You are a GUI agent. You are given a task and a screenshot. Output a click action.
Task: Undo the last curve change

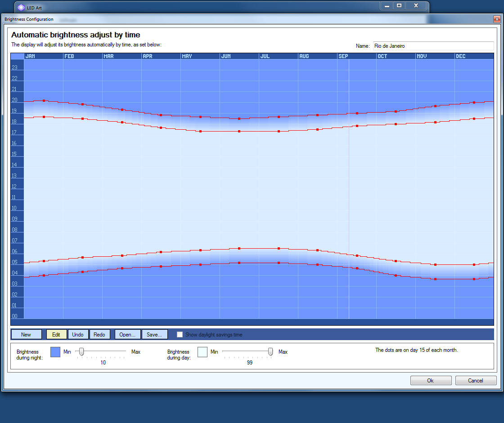[78, 334]
